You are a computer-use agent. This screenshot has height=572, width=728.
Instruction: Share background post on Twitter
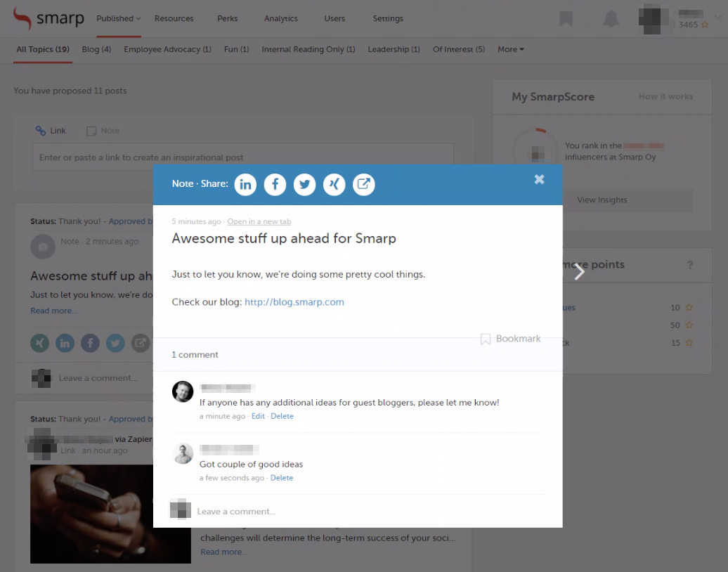pos(115,343)
